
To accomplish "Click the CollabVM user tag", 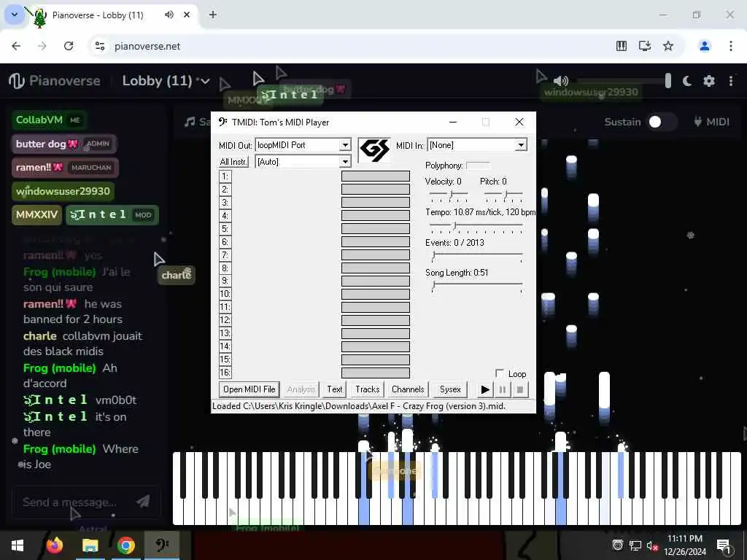I will [48, 120].
